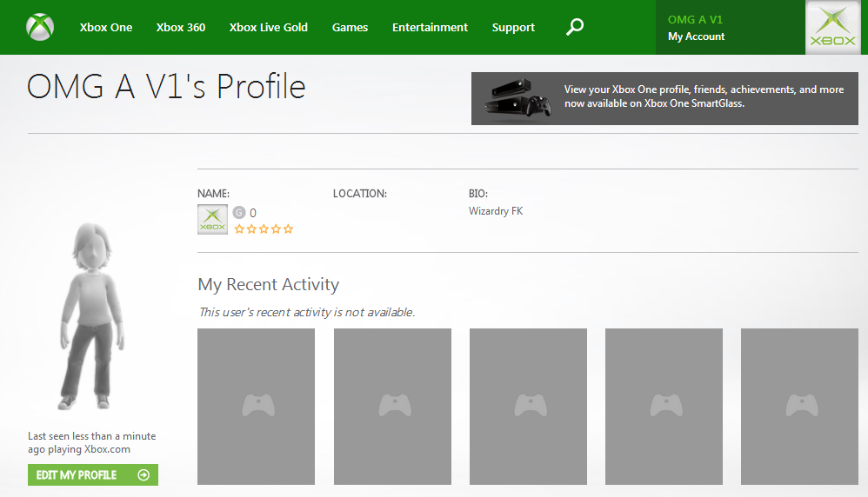Click the fourth recent activity placeholder tile

tap(664, 407)
